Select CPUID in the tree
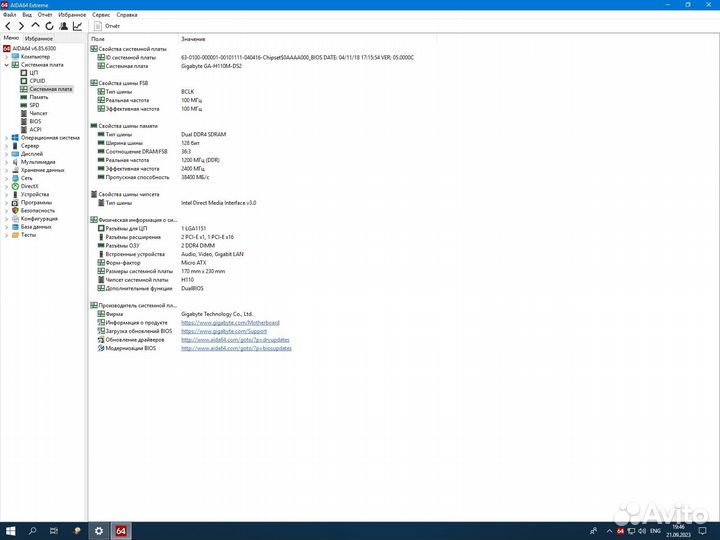Image resolution: width=720 pixels, height=540 pixels. pos(36,81)
